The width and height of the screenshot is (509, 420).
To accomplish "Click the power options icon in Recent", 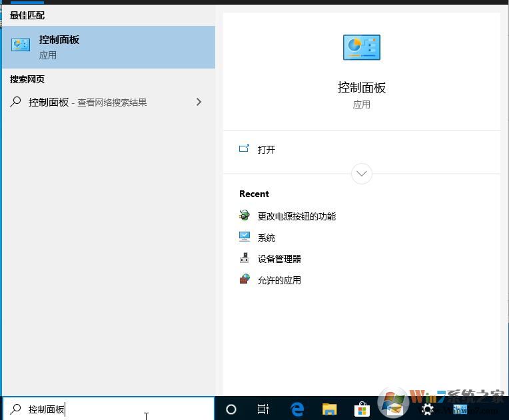I will point(245,216).
